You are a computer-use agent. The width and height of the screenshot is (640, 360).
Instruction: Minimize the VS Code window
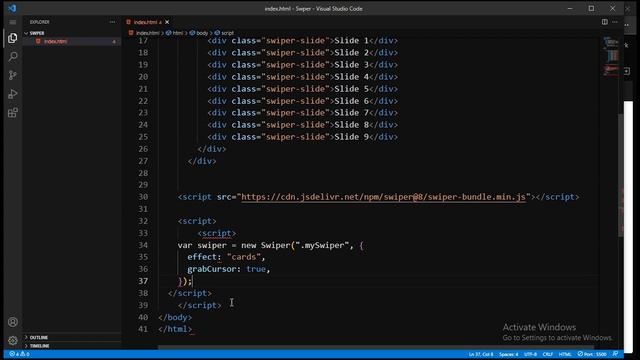point(570,8)
